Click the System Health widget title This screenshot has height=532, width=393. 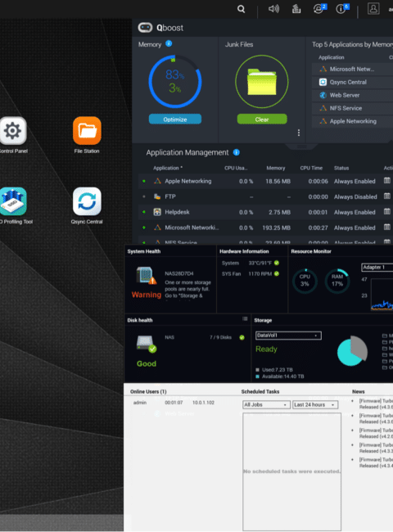[x=144, y=251]
